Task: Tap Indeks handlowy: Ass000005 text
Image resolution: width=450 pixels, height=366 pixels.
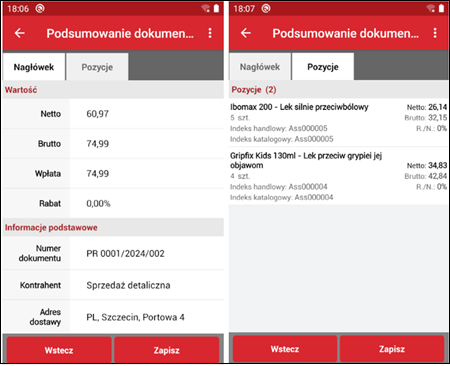Action: [279, 128]
